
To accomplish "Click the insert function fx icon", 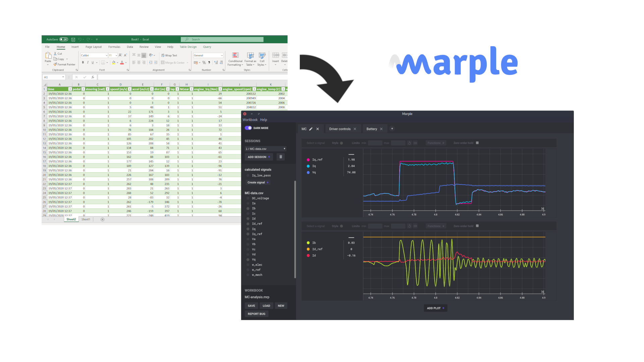I will tap(93, 77).
